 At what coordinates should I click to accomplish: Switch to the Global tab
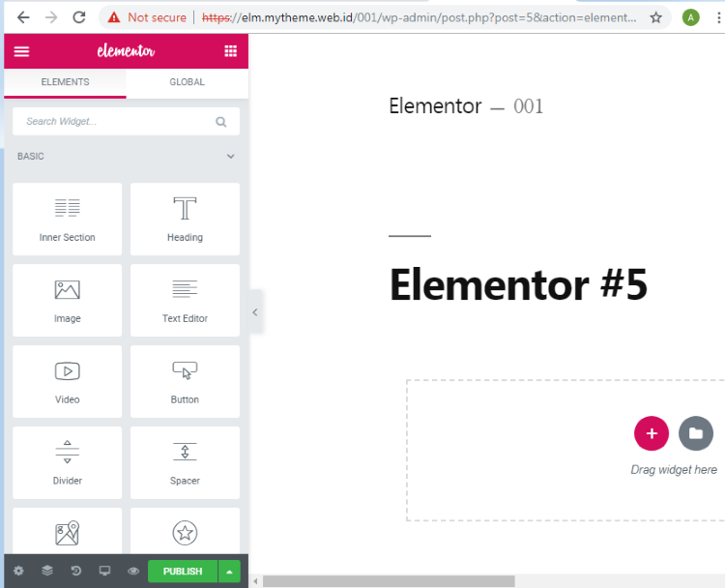[x=187, y=82]
